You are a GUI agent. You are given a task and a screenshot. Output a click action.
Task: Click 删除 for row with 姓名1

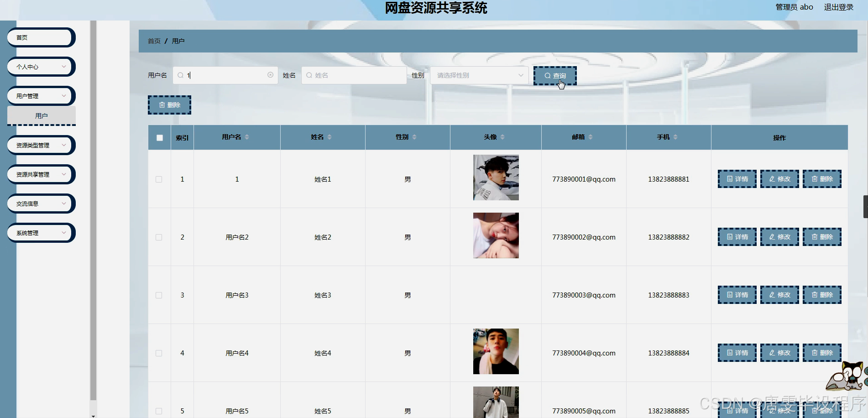click(822, 179)
